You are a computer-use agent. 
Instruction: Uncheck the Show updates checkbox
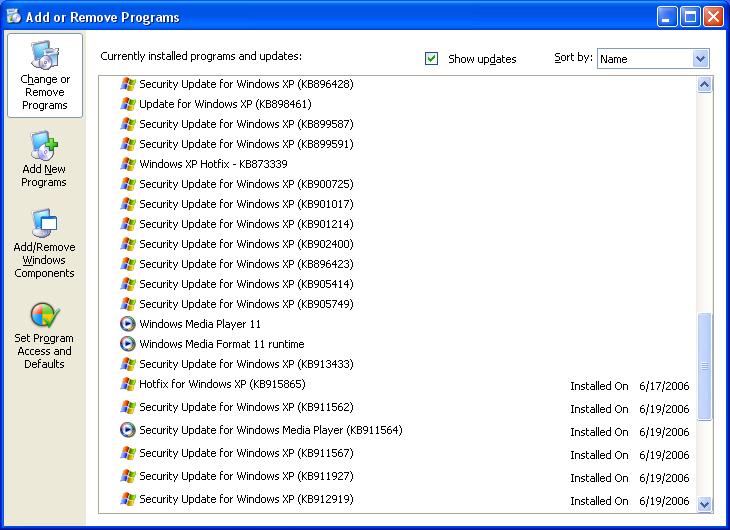(431, 59)
